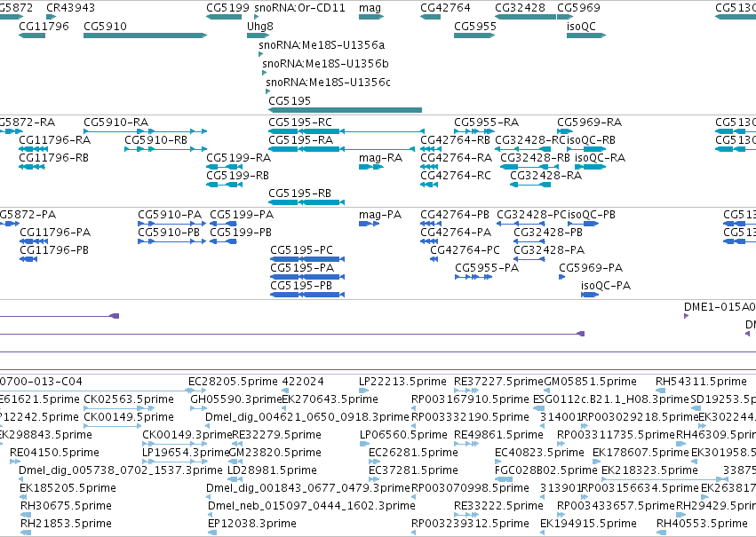Select the CG5955 gene label
The width and height of the screenshot is (756, 537).
(475, 27)
